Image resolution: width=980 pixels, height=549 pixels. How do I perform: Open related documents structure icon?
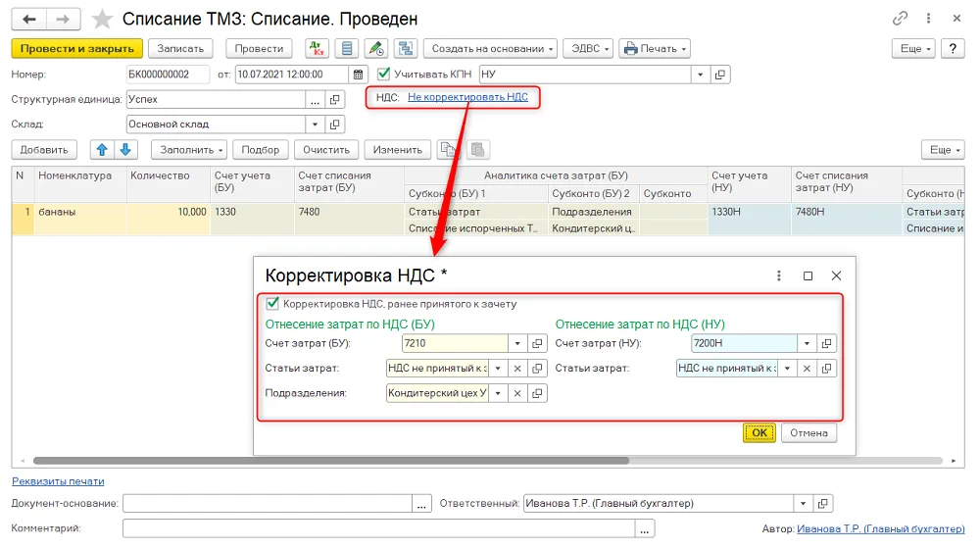pyautogui.click(x=407, y=48)
